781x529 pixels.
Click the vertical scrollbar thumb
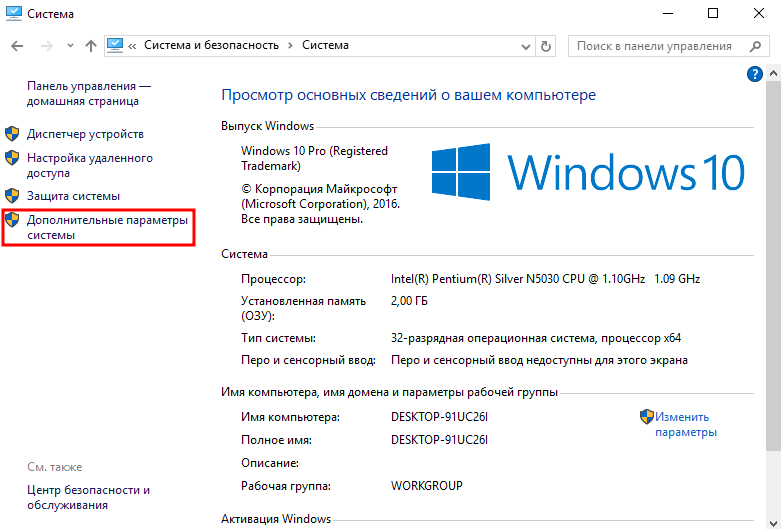tap(773, 264)
